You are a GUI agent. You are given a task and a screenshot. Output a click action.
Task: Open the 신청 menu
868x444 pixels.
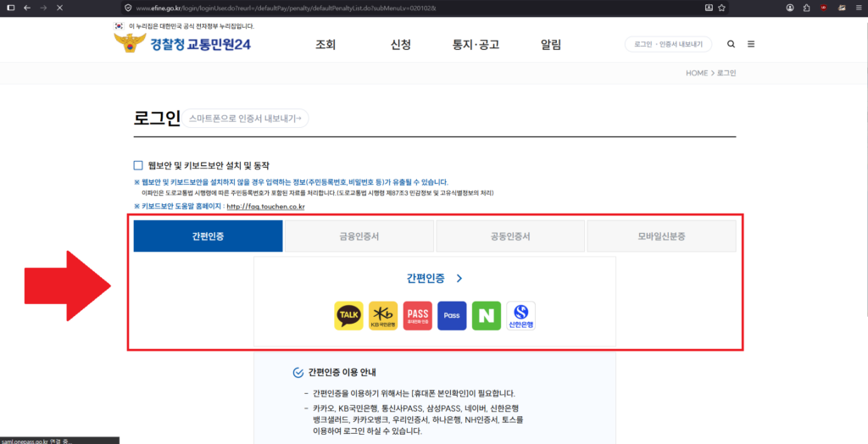(x=401, y=45)
